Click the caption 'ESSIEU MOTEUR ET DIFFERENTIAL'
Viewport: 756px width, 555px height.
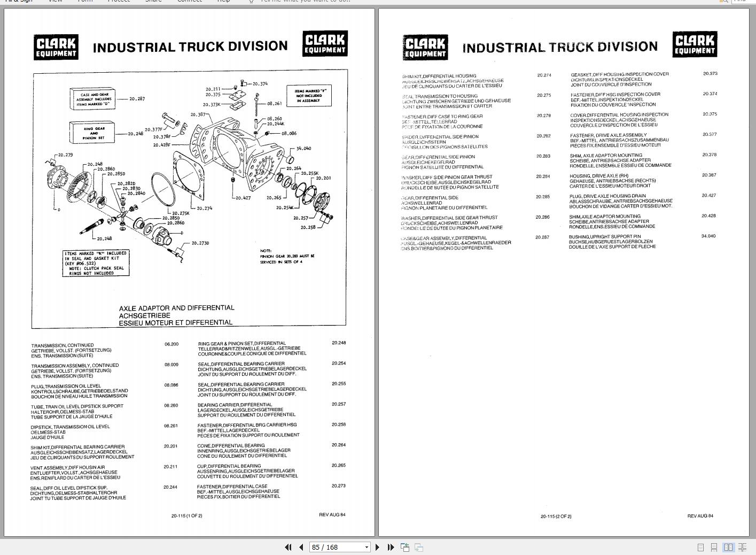(x=175, y=322)
